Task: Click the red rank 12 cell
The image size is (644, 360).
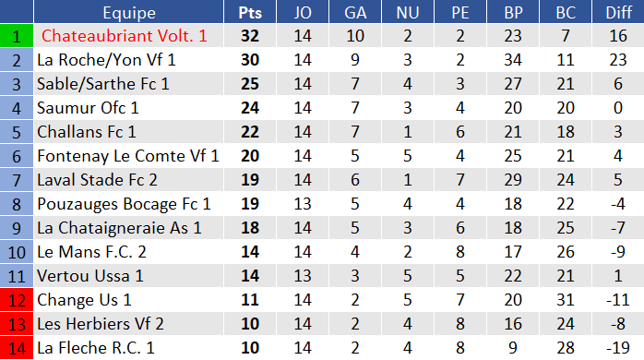Action: coord(17,300)
